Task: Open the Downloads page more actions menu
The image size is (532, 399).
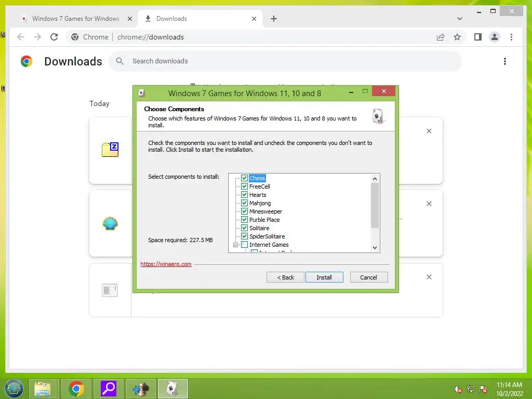Action: pos(505,61)
